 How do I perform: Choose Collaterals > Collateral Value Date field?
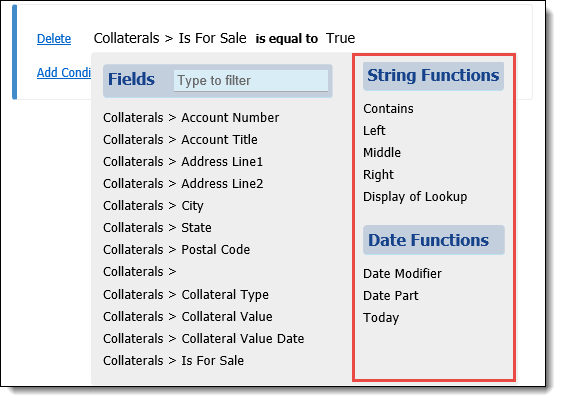(x=204, y=339)
